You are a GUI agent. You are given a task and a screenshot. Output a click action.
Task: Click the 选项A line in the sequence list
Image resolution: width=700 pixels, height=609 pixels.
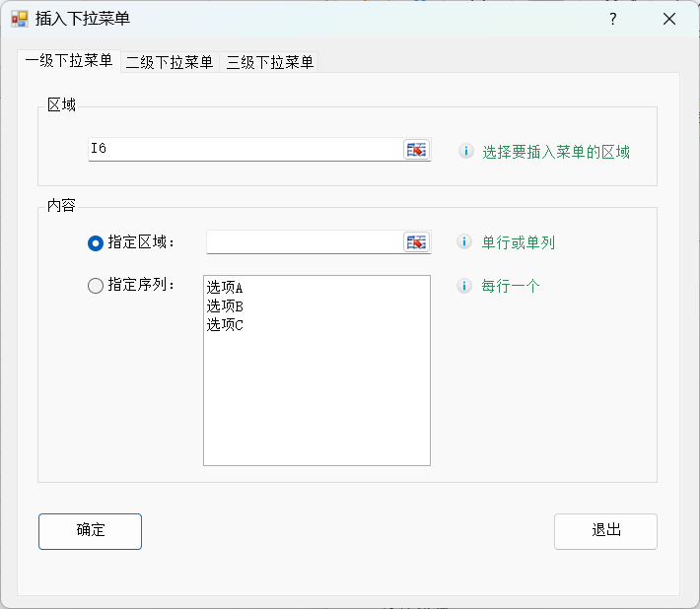pyautogui.click(x=225, y=288)
